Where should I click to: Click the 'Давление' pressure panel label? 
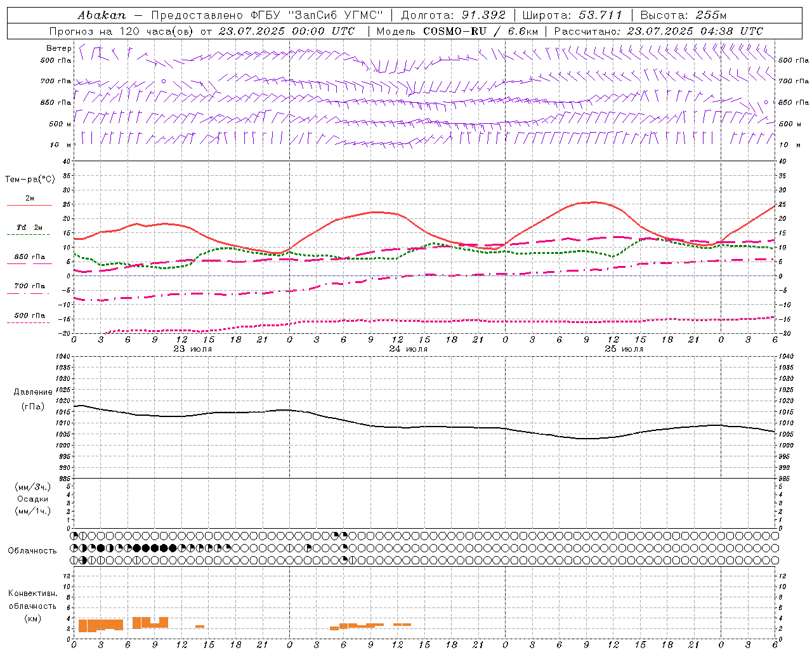33,392
